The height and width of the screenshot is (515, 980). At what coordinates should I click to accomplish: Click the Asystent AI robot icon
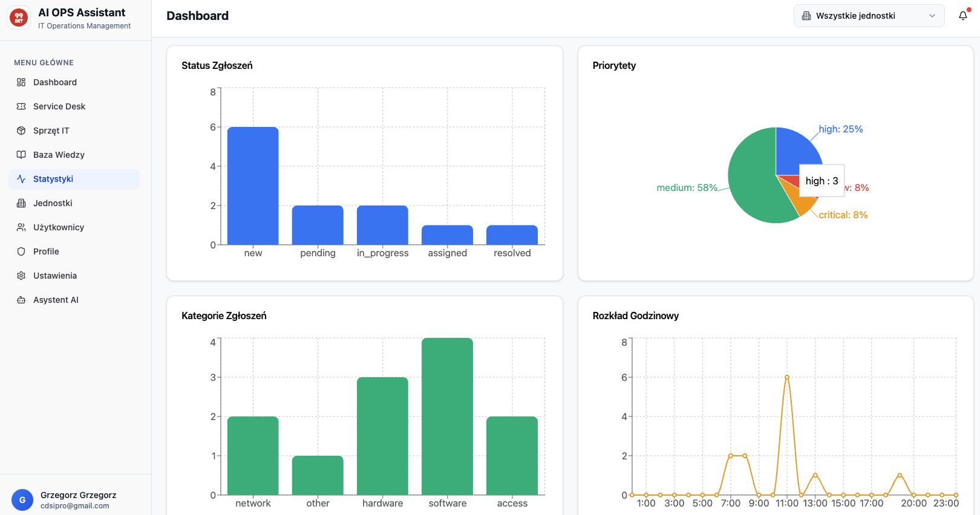point(21,300)
